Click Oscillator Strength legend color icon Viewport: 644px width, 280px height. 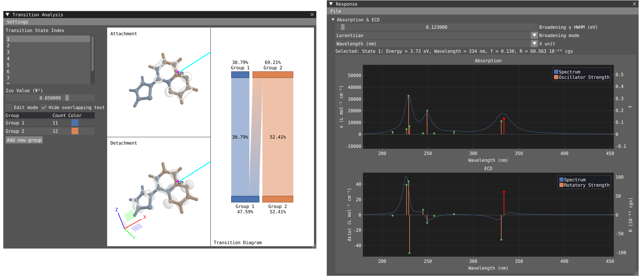(556, 77)
